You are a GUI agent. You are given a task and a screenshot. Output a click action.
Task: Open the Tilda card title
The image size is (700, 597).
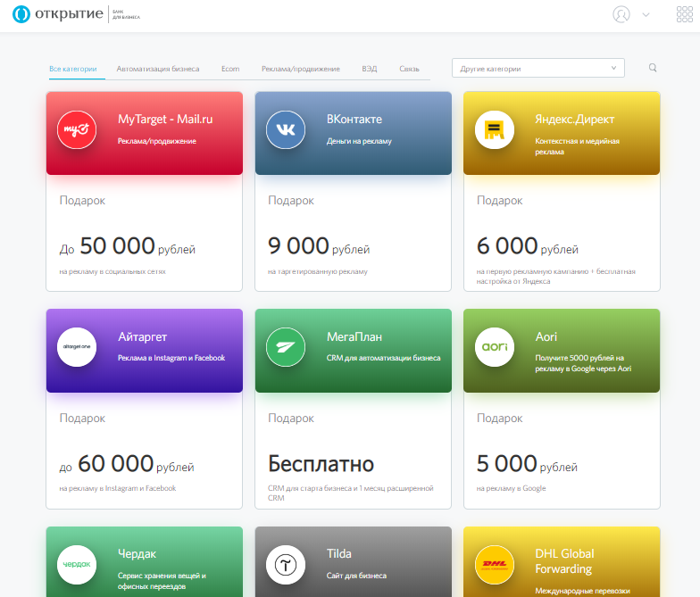(339, 553)
